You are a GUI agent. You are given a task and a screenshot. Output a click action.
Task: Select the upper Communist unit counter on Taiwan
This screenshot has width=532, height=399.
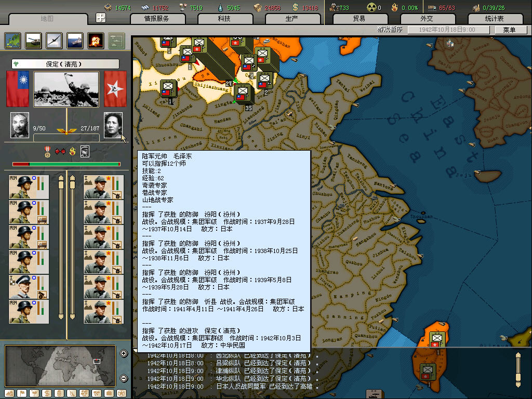pos(437,340)
